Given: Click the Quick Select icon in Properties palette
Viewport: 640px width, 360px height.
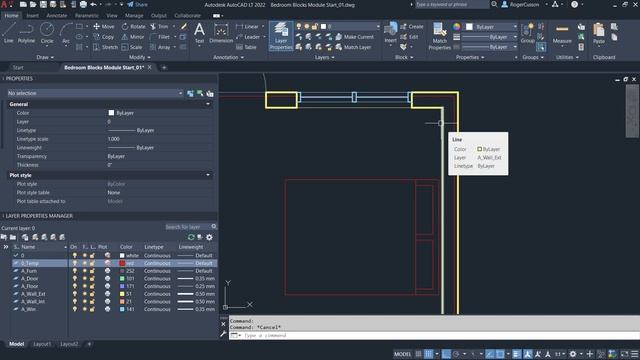Looking at the screenshot, I should 210,93.
